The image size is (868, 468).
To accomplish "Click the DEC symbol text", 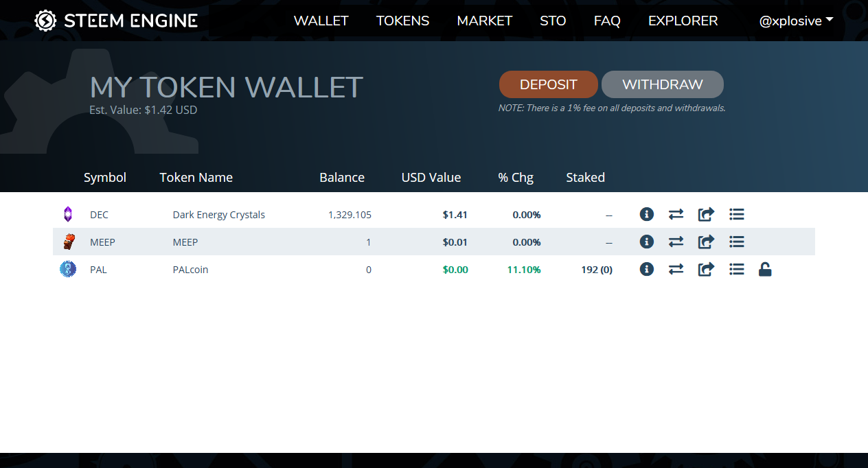I will pyautogui.click(x=99, y=215).
